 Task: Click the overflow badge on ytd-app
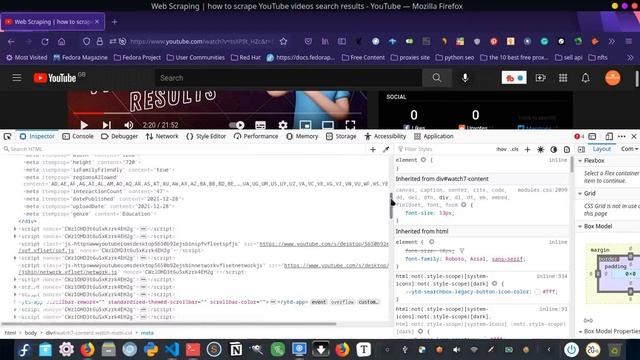coord(342,302)
